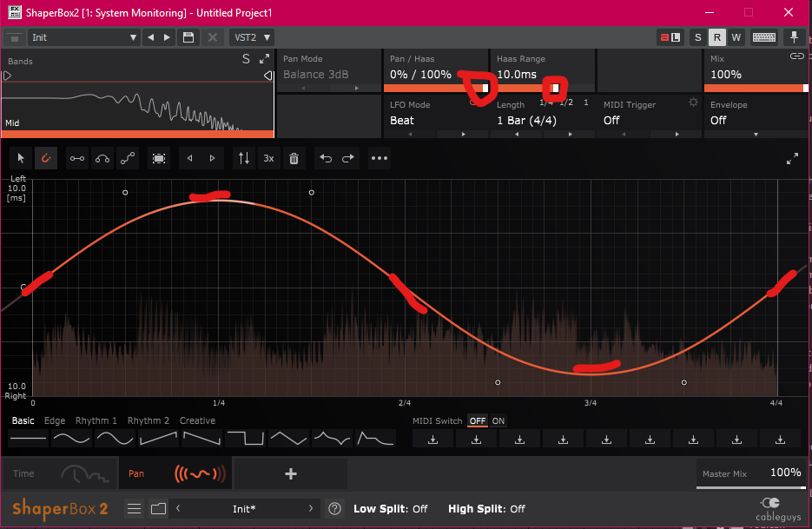Go to next ShaperBox preset chevron
The image size is (812, 529).
pos(311,508)
